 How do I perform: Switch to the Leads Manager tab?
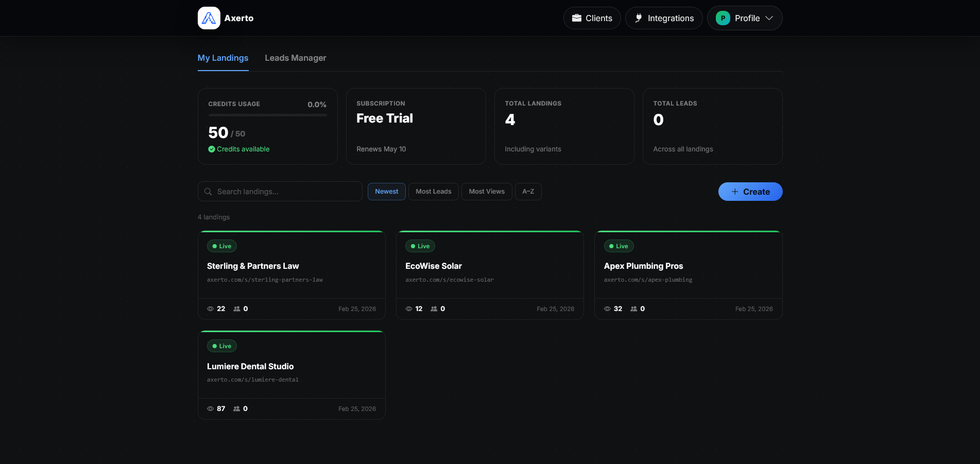coord(295,58)
